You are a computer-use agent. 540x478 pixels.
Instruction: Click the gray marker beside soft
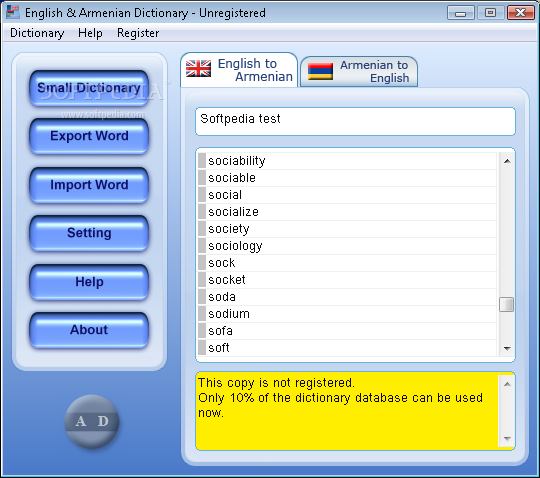202,348
